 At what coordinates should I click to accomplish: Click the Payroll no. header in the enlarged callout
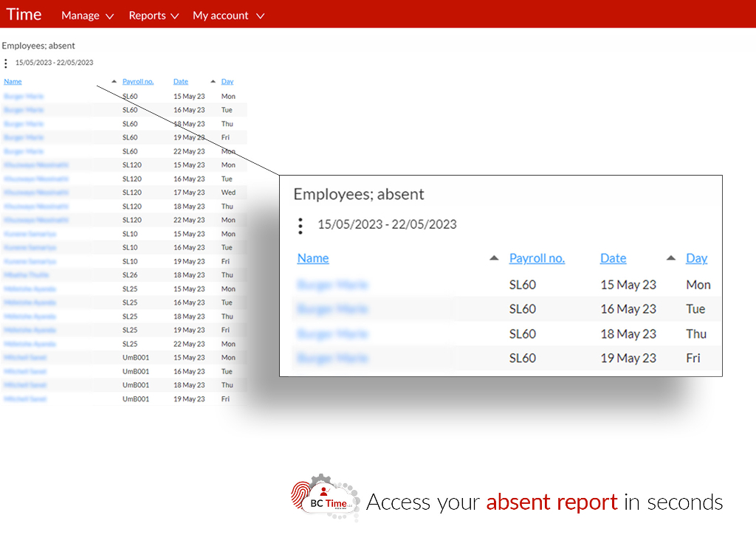tap(537, 258)
